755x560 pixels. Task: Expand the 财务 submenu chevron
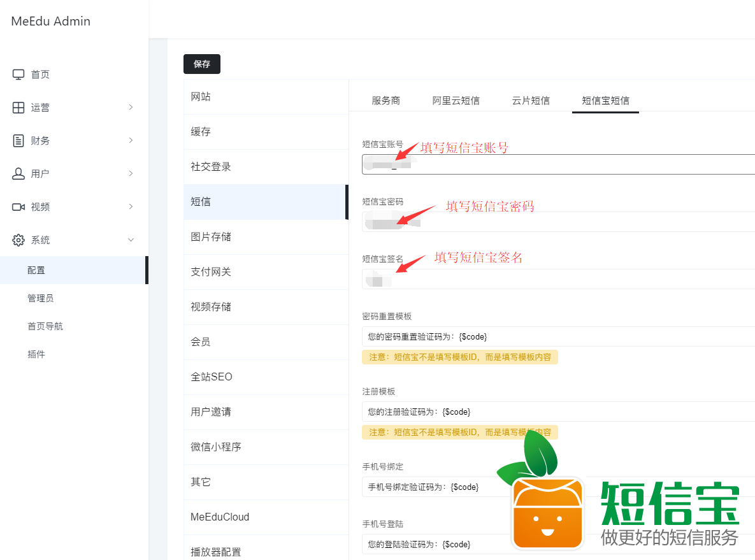131,141
